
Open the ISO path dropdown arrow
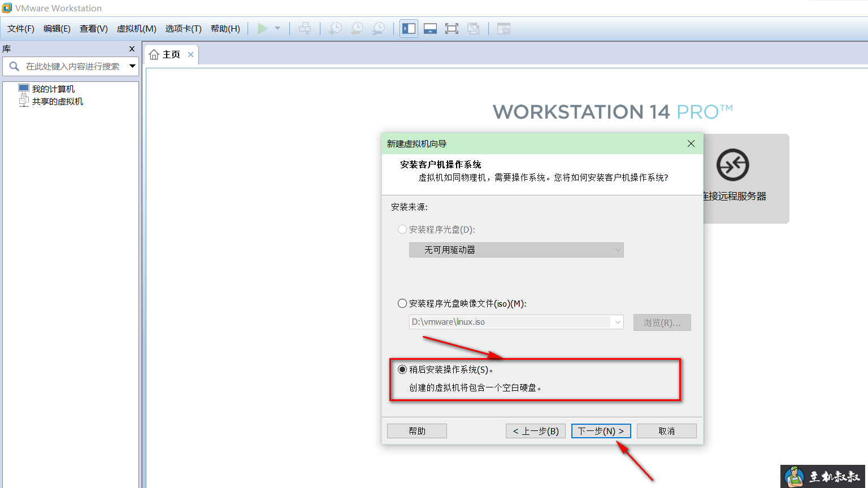click(x=618, y=322)
